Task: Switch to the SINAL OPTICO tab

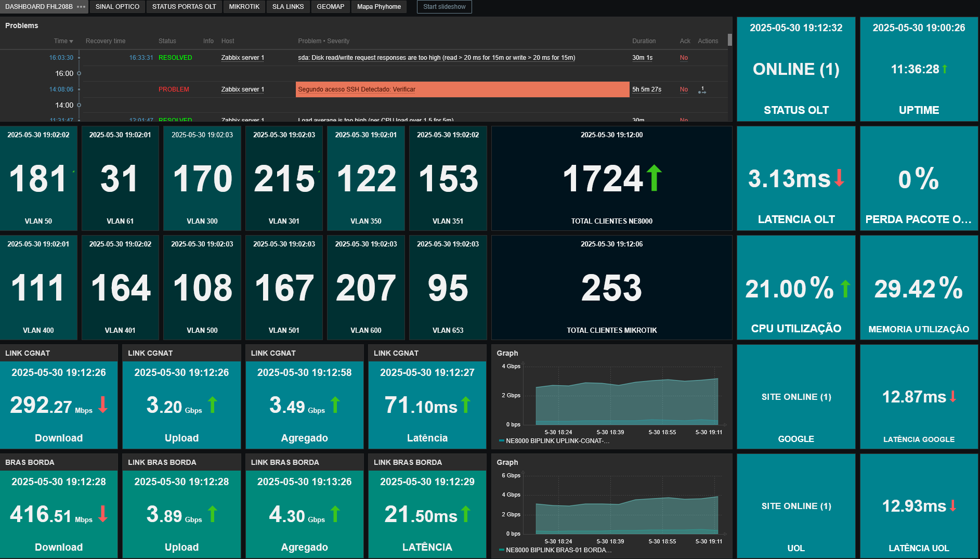Action: [117, 7]
